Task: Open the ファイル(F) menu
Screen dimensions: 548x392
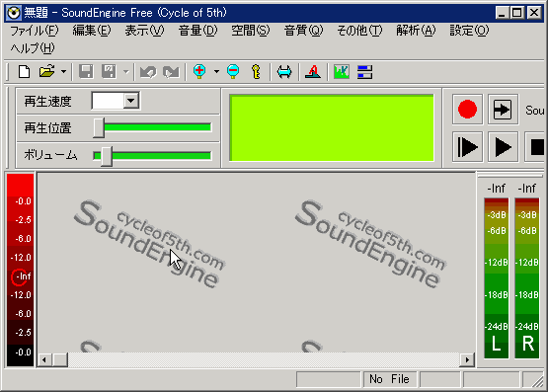Action: (35, 31)
